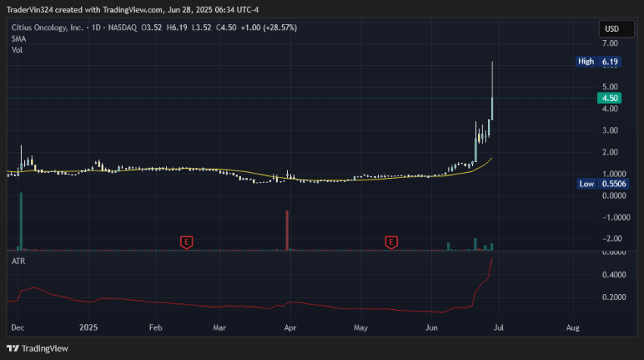Select the ATR indicator label
Viewport: 644px width, 360px height.
18,261
